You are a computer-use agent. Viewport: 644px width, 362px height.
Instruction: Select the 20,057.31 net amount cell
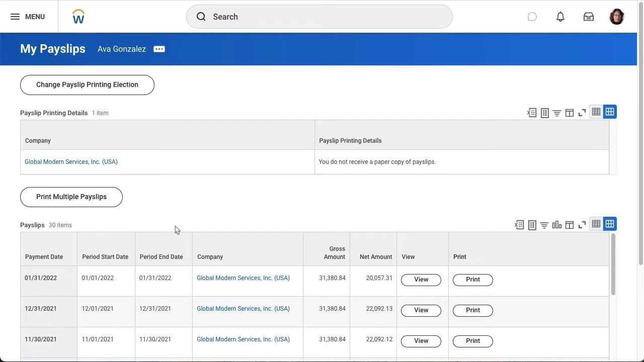373,281
